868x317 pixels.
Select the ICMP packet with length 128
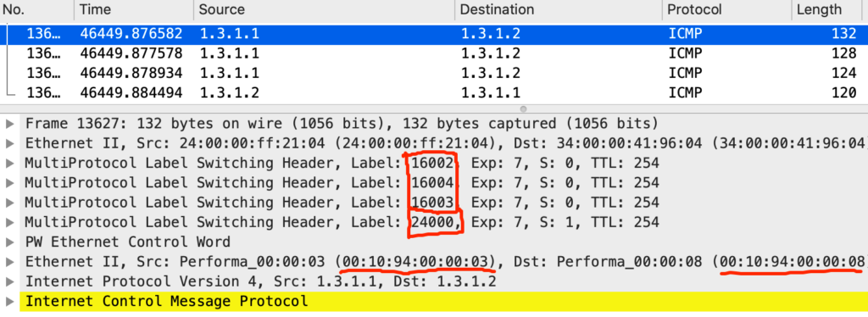pos(434,53)
